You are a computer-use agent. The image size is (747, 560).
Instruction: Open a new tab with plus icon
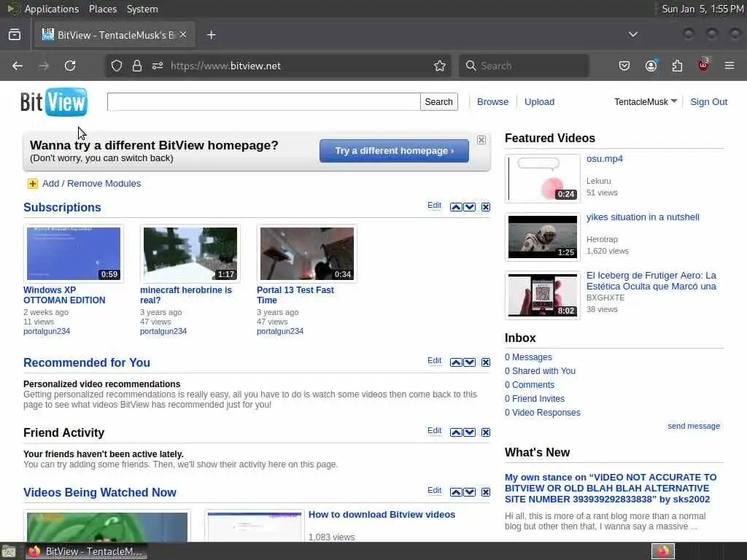click(x=212, y=35)
